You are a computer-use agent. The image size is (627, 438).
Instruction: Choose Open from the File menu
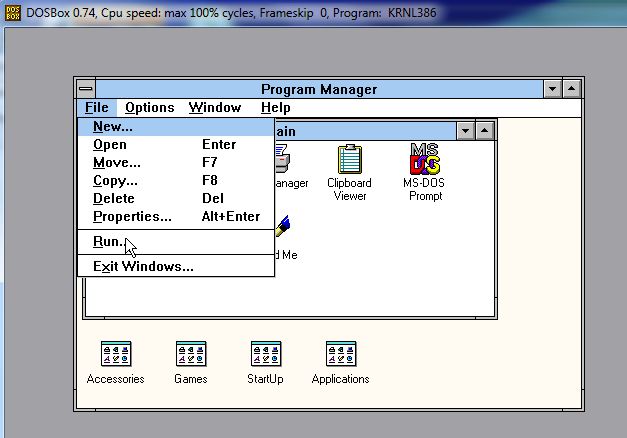click(176, 144)
